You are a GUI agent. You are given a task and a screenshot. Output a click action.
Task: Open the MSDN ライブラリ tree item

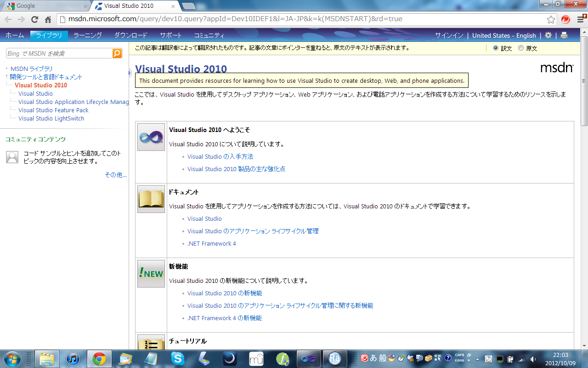click(32, 69)
